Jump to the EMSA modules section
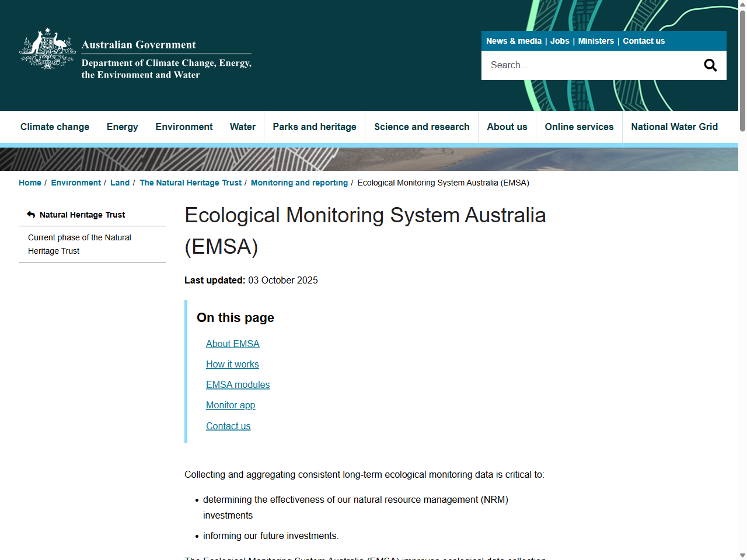This screenshot has width=747, height=560. (x=238, y=384)
